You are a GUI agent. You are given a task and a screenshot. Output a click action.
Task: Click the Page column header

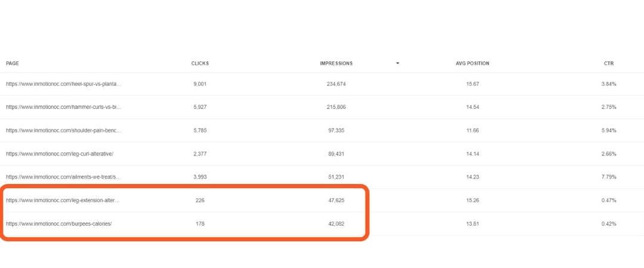(13, 64)
